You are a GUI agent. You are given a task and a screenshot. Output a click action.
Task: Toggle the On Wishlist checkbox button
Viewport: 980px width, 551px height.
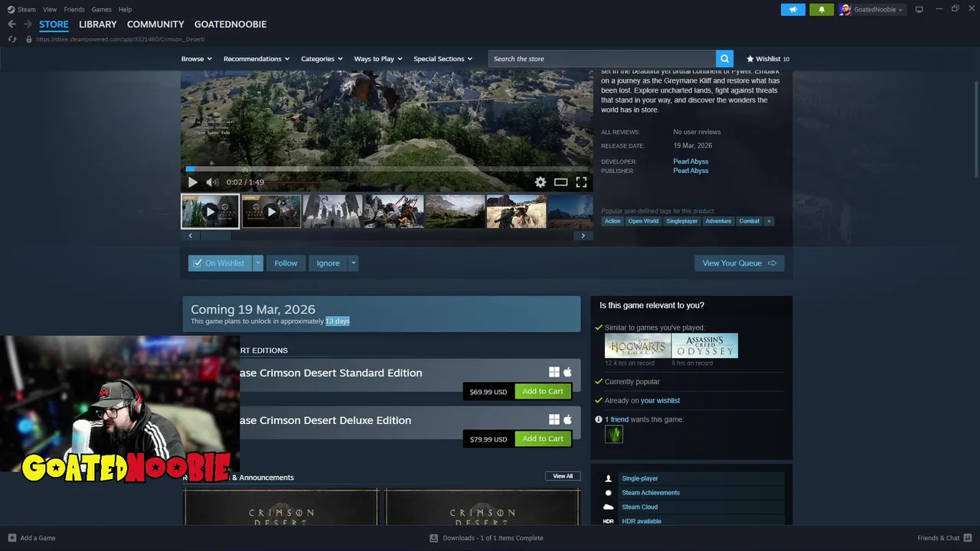220,263
